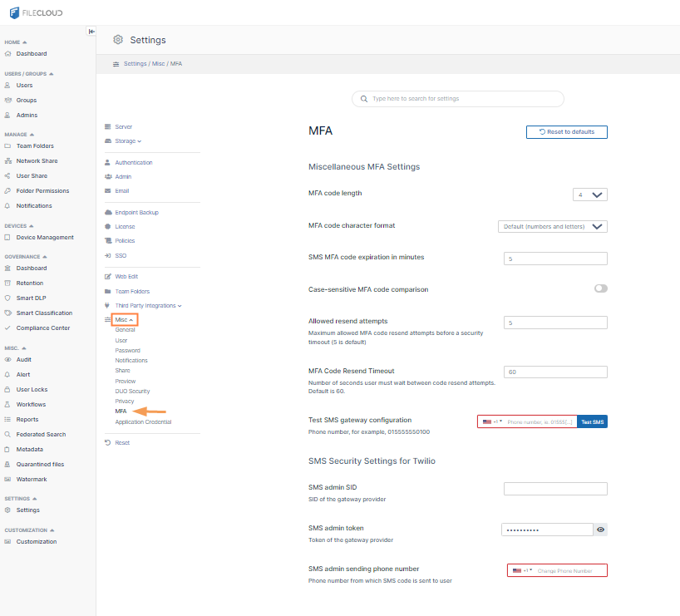Click the settings search field

(x=457, y=99)
